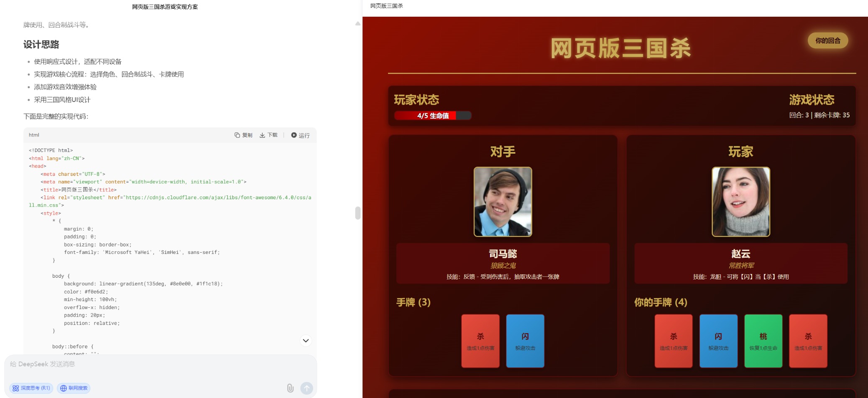
Task: Click the 司马懿 opponent avatar image
Action: (503, 202)
